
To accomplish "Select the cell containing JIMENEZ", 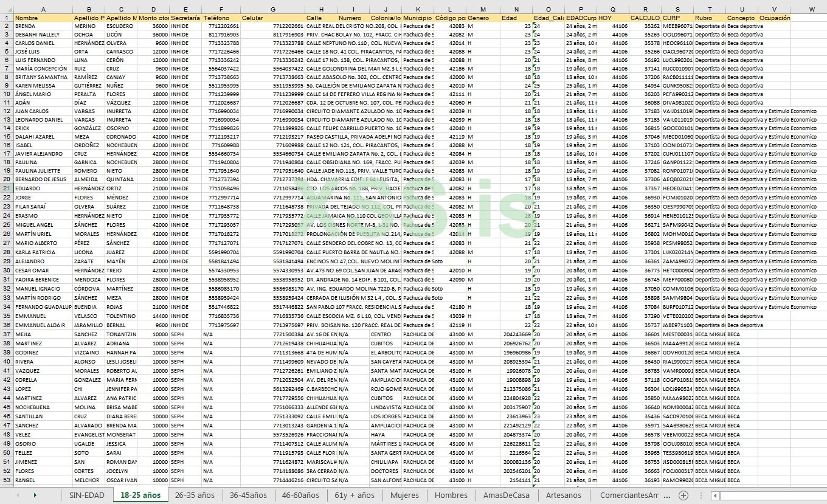I will click(x=43, y=462).
